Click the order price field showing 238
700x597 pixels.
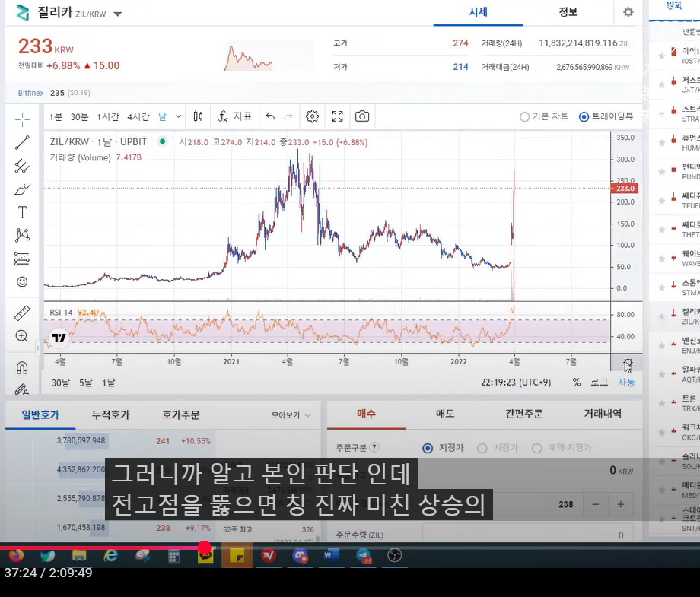click(503, 505)
